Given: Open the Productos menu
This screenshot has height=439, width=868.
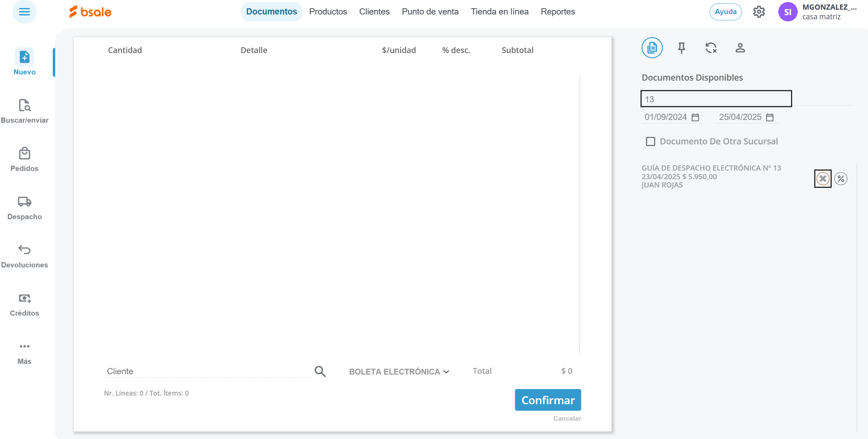Looking at the screenshot, I should tap(328, 12).
